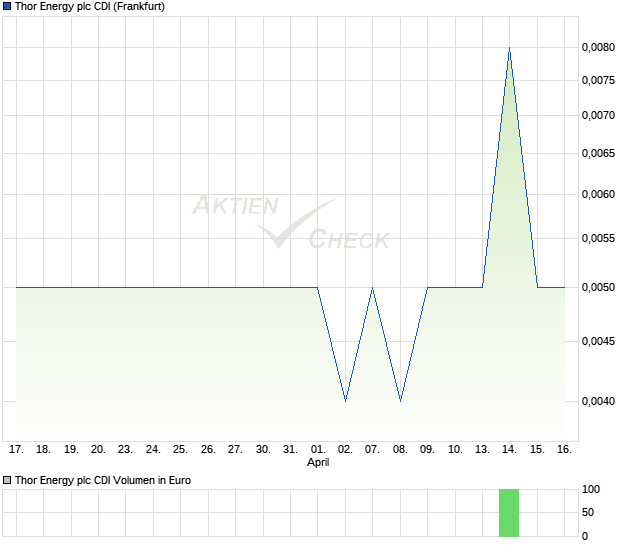Click the date label 23.
Image resolution: width=620 pixels, height=546 pixels.
pyautogui.click(x=126, y=450)
